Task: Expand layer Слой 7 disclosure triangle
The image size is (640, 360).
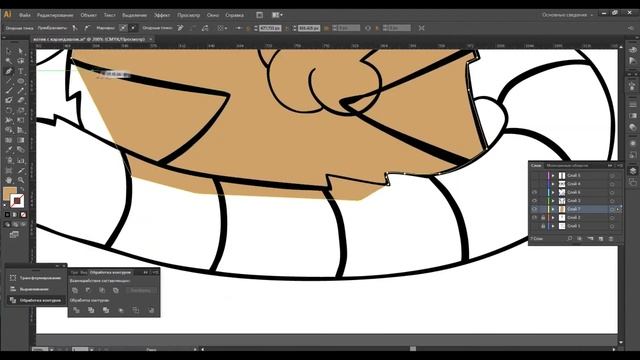Action: [553, 209]
